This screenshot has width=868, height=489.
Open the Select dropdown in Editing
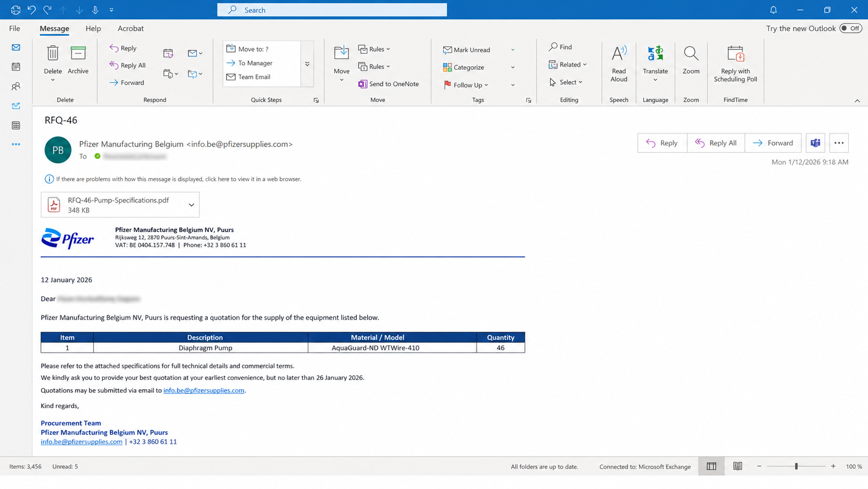pos(580,82)
